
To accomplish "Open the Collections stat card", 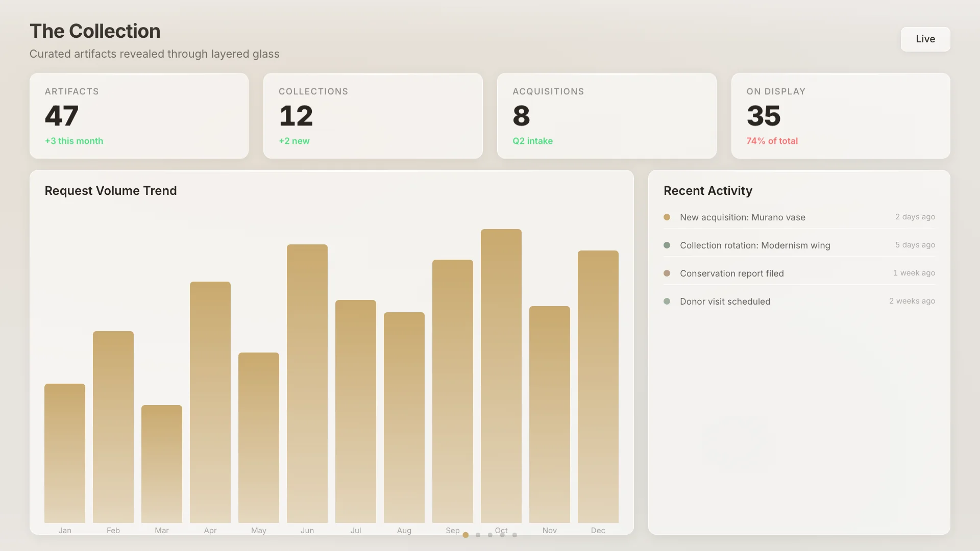I will pos(373,116).
